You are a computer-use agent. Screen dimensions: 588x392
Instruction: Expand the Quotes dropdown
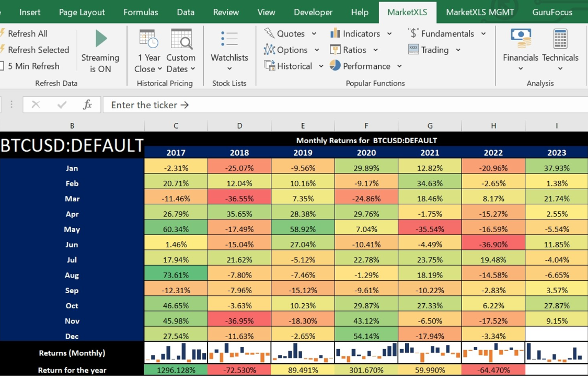tap(314, 33)
